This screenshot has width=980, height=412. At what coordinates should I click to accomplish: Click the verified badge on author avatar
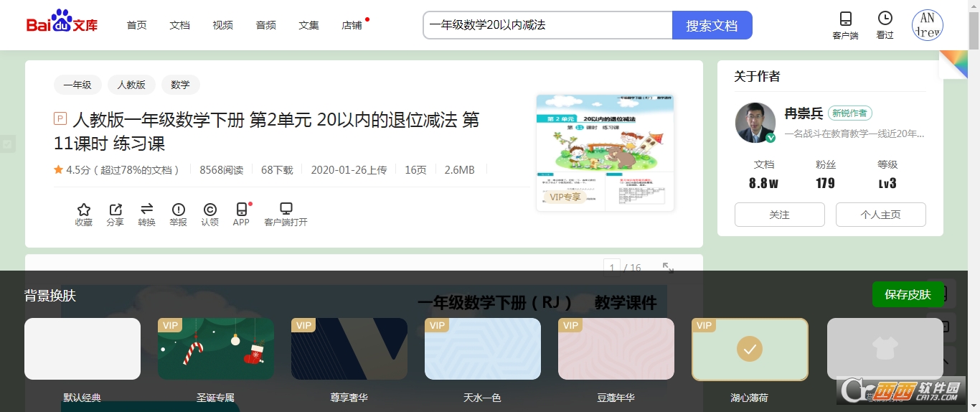pyautogui.click(x=771, y=138)
